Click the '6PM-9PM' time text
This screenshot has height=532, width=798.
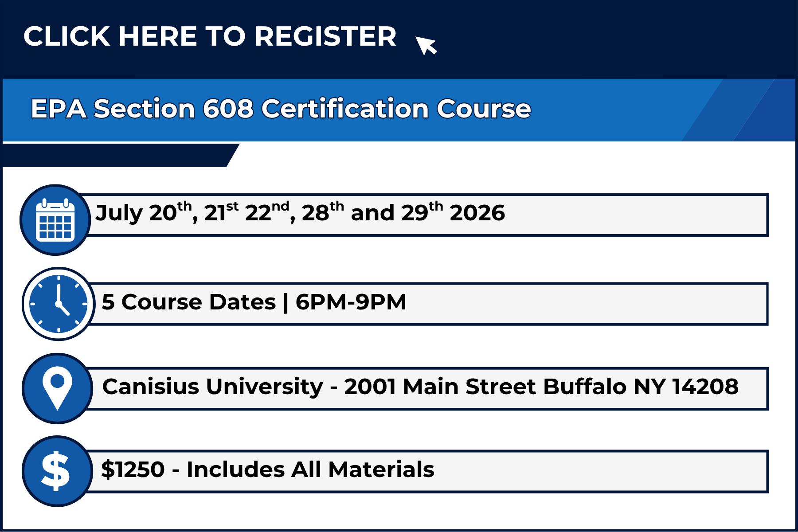(351, 302)
